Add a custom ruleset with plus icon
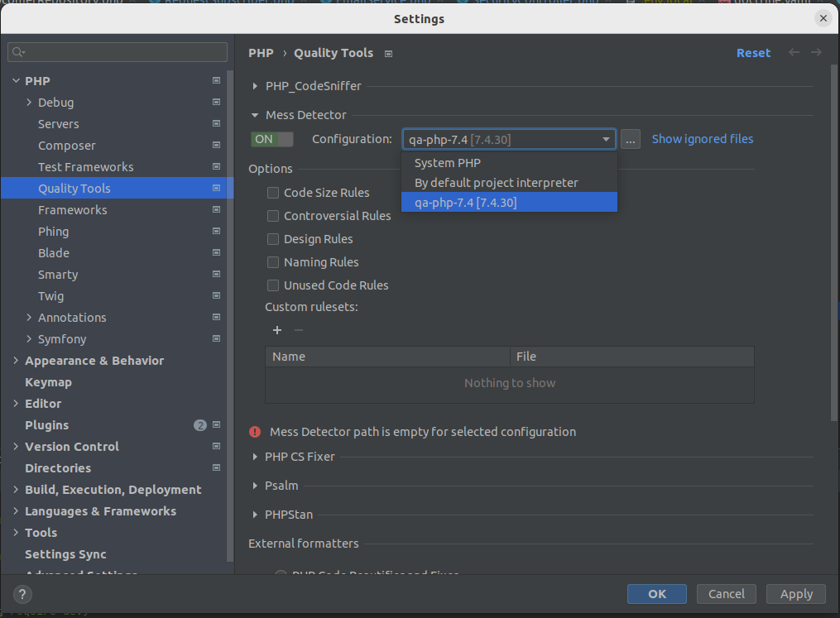Viewport: 840px width, 618px height. point(277,330)
